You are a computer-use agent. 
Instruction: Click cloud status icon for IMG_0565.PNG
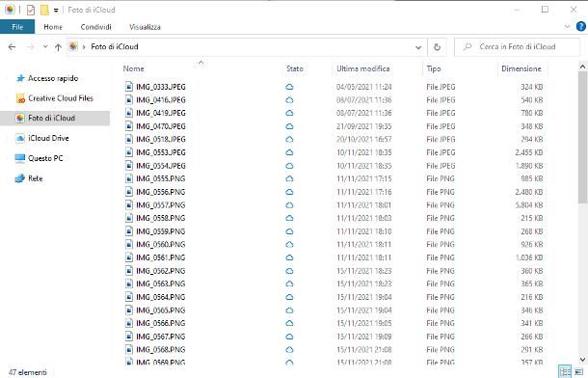pyautogui.click(x=289, y=310)
